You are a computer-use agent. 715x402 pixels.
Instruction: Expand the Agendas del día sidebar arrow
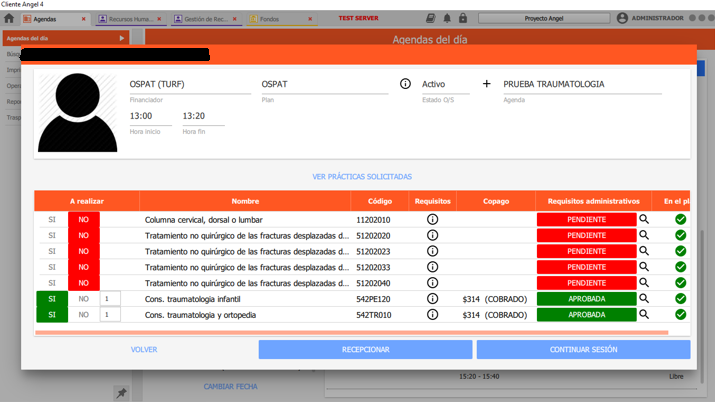coord(122,38)
